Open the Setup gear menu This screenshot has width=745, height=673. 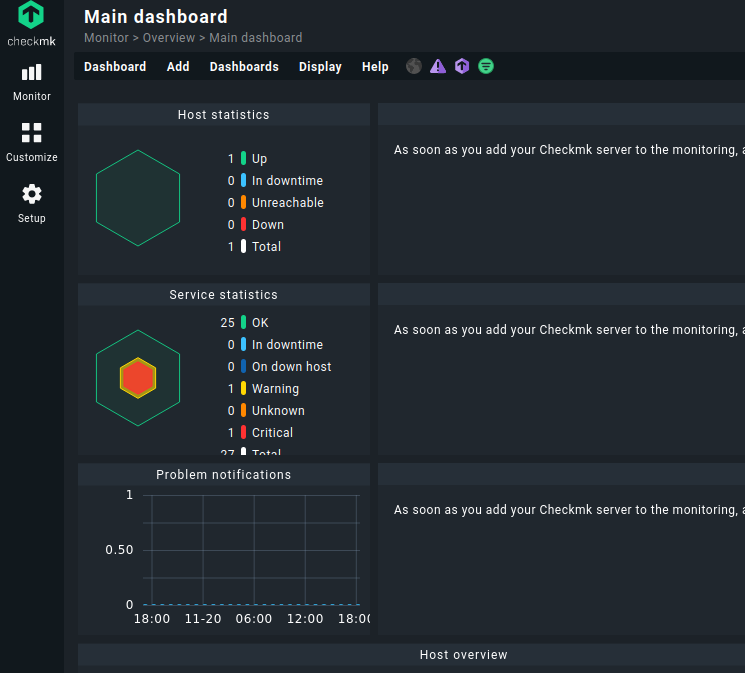coord(31,203)
